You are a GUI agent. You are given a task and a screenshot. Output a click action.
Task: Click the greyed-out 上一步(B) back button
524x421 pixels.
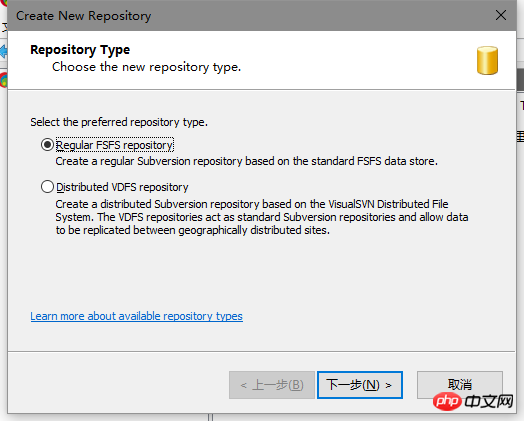tap(272, 385)
